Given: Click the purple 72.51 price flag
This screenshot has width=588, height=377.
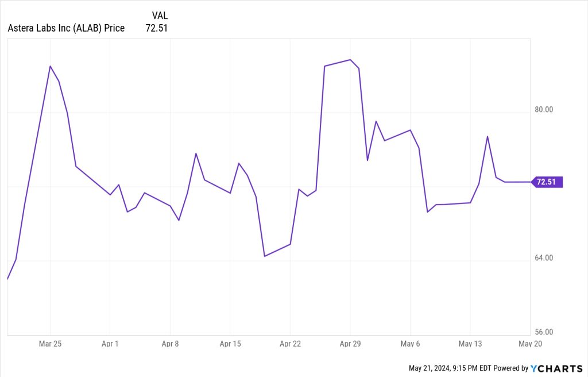Looking at the screenshot, I should coord(547,182).
